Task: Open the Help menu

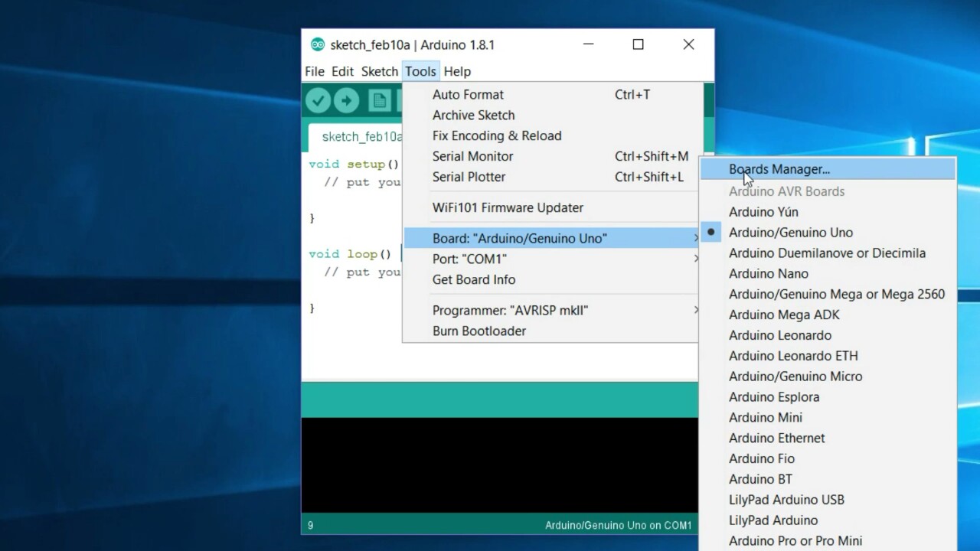Action: [x=457, y=71]
